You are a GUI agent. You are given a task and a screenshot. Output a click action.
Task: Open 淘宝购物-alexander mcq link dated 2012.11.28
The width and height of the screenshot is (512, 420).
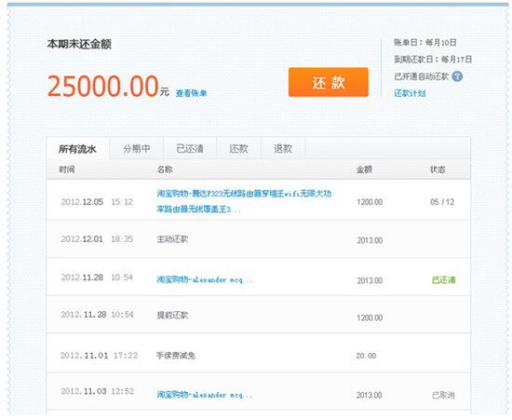pos(205,279)
